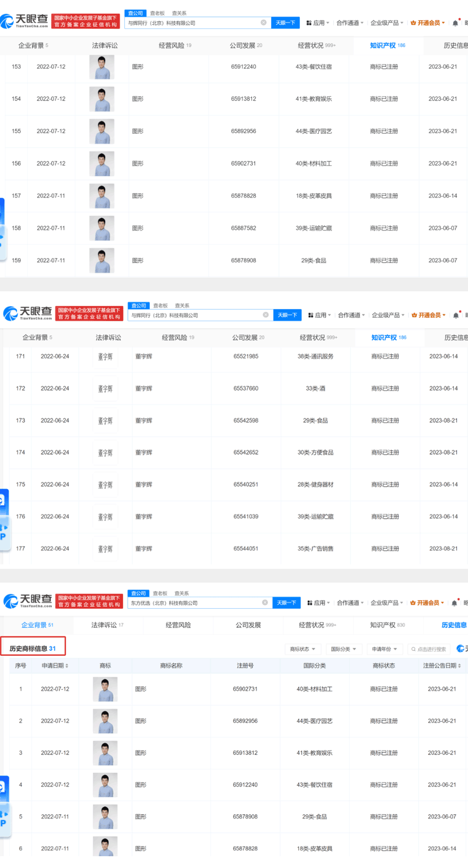468x868 pixels.
Task: Open registration number 65521985 entry
Action: [x=246, y=356]
